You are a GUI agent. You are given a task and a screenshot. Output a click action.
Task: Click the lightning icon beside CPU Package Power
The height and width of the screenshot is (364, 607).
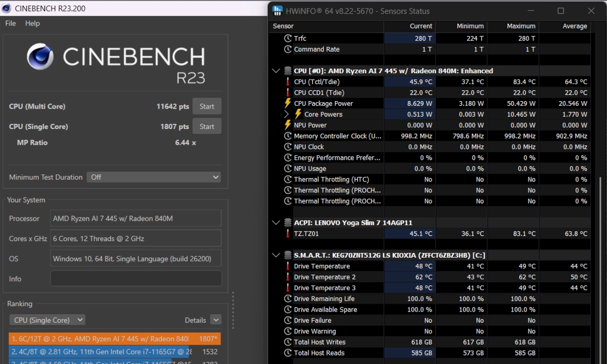click(288, 104)
